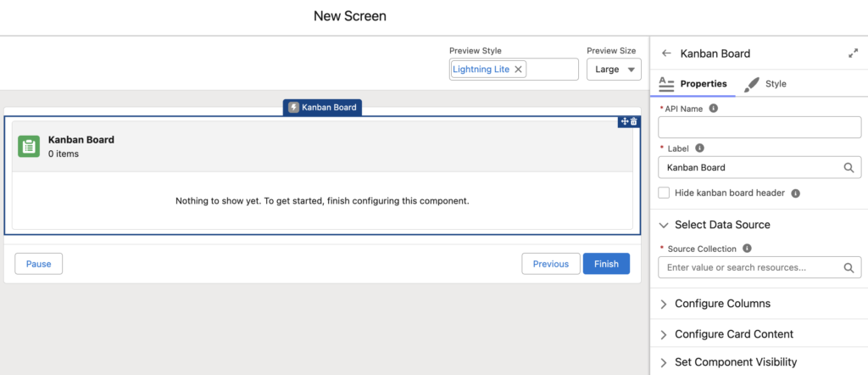This screenshot has width=868, height=375.
Task: Click the search icon in Source Collection field
Action: pos(849,267)
